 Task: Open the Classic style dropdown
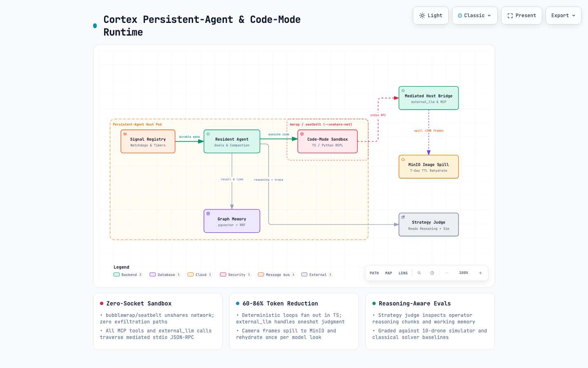[x=475, y=16]
